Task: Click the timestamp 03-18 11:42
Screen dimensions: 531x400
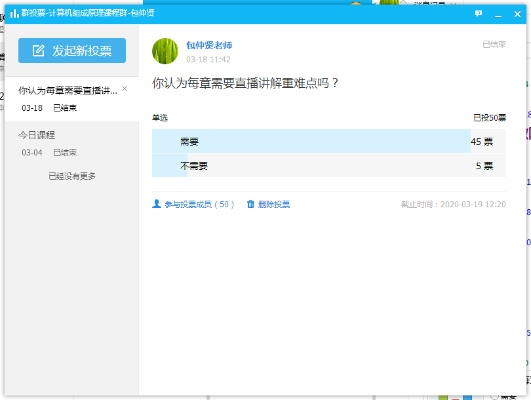Action: tap(208, 59)
